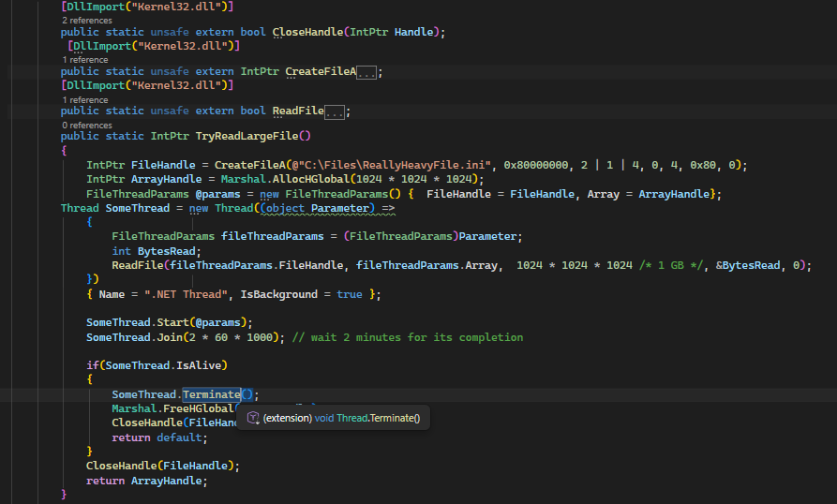Viewport: 837px width, 504px height.
Task: Click CloseHandle in its extern declaration
Action: click(308, 32)
